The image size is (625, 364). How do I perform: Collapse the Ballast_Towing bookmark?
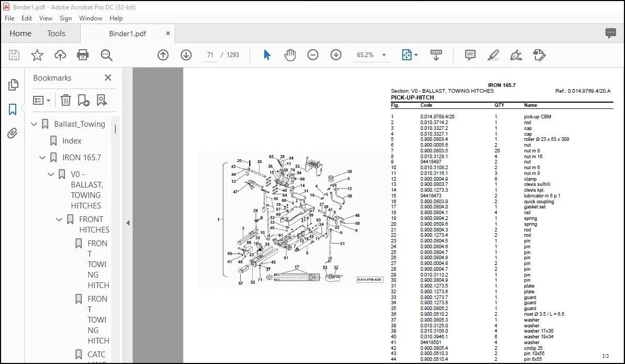34,124
